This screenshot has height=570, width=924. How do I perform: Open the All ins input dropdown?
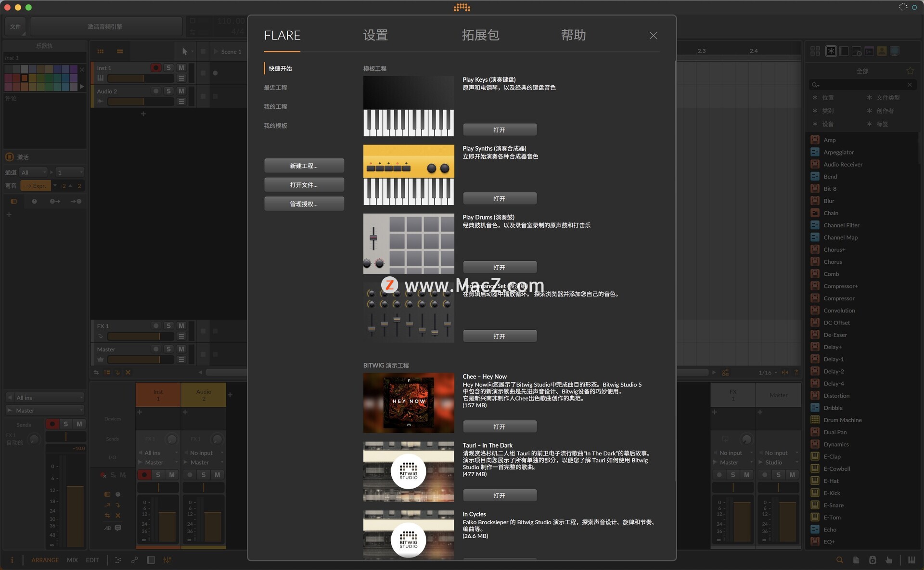45,398
